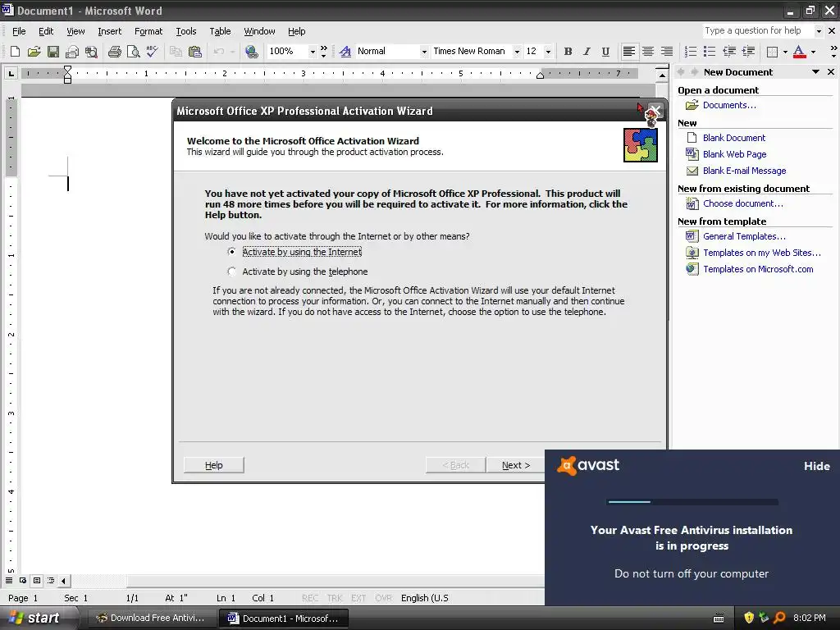Click the Open folder toolbar icon
This screenshot has height=630, width=840.
[34, 52]
